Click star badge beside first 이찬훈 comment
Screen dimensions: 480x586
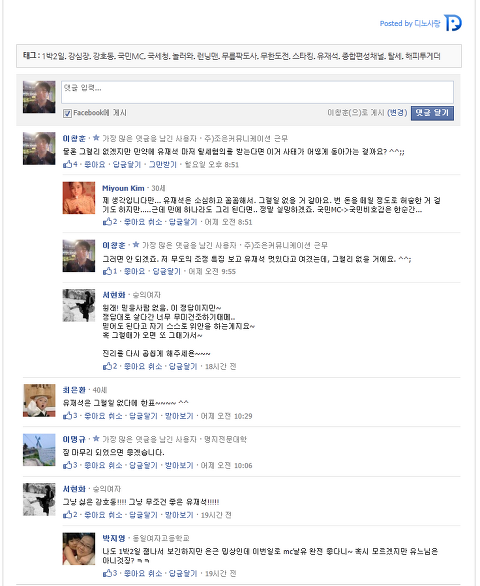(x=96, y=138)
